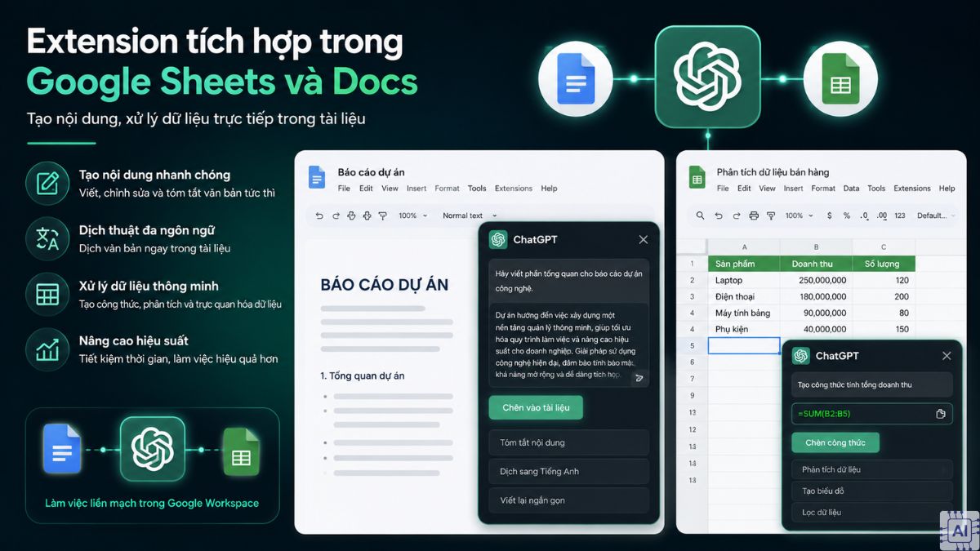Viewport: 980px width, 551px height.
Task: Click the 'Chèn công thức' button
Action: [x=835, y=442]
